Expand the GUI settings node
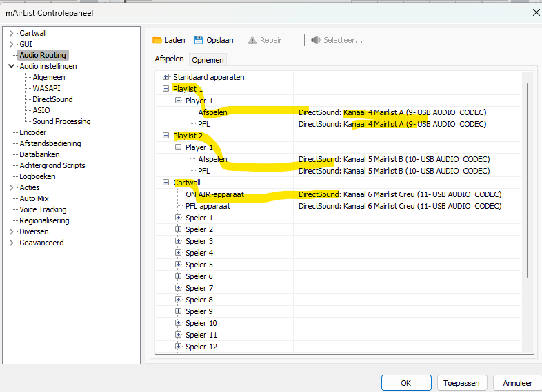This screenshot has height=392, width=542. click(x=12, y=44)
